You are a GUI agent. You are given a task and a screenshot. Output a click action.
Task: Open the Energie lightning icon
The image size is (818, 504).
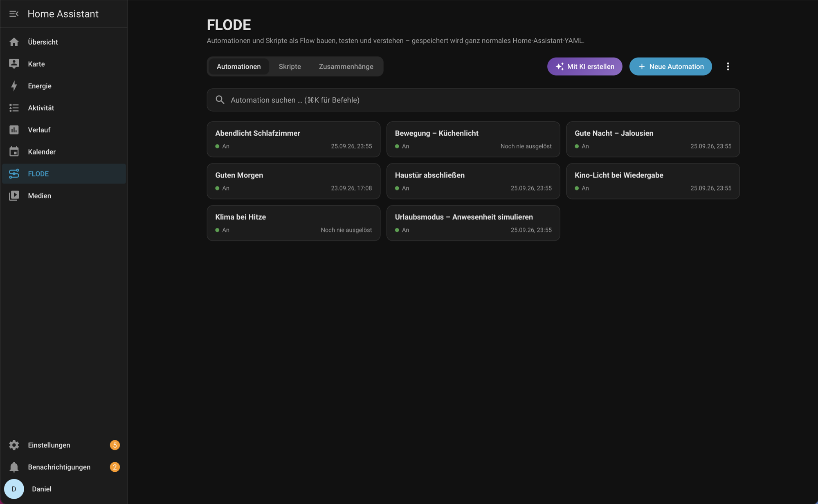coord(14,86)
